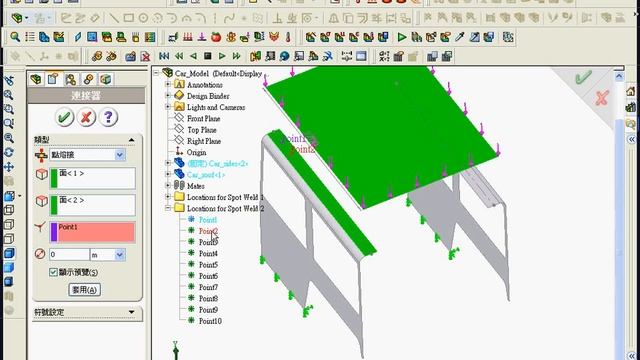
Task: Click the spot weld diameter value field
Action: 69,255
